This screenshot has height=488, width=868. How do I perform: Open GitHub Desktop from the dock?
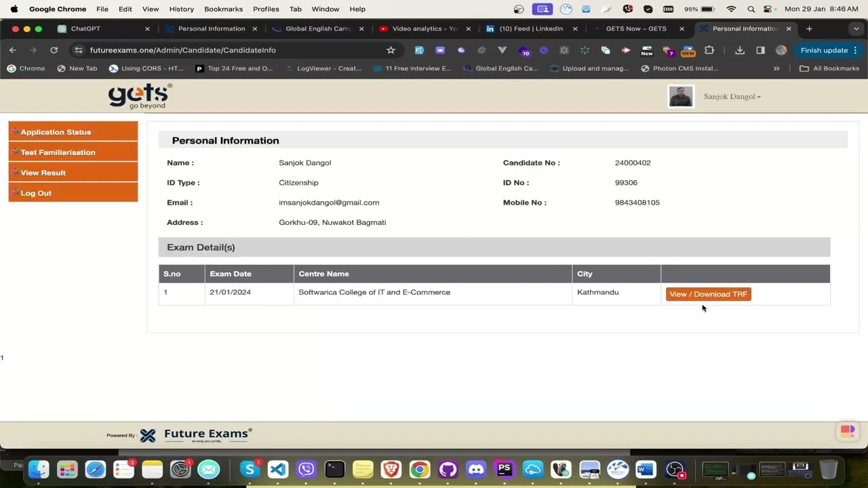(448, 469)
